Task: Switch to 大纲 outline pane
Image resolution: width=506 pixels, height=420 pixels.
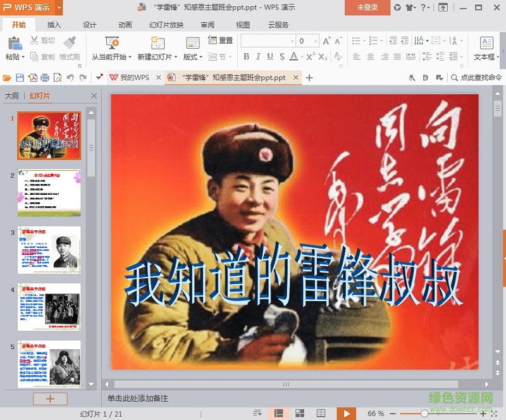Action: tap(12, 96)
